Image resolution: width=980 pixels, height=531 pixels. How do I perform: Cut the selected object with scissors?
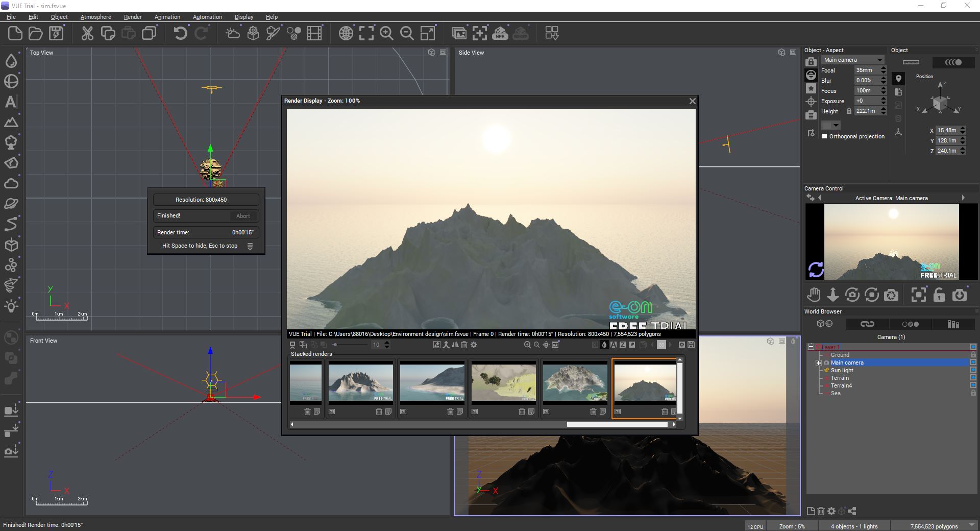click(87, 34)
